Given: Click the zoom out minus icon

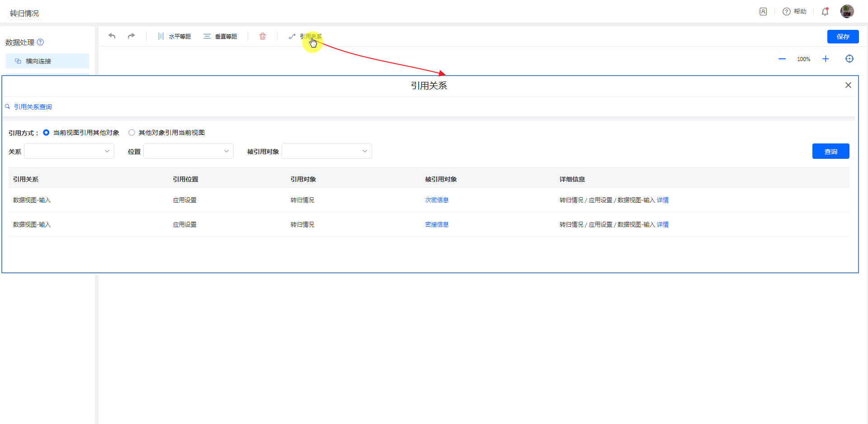Looking at the screenshot, I should [x=782, y=59].
